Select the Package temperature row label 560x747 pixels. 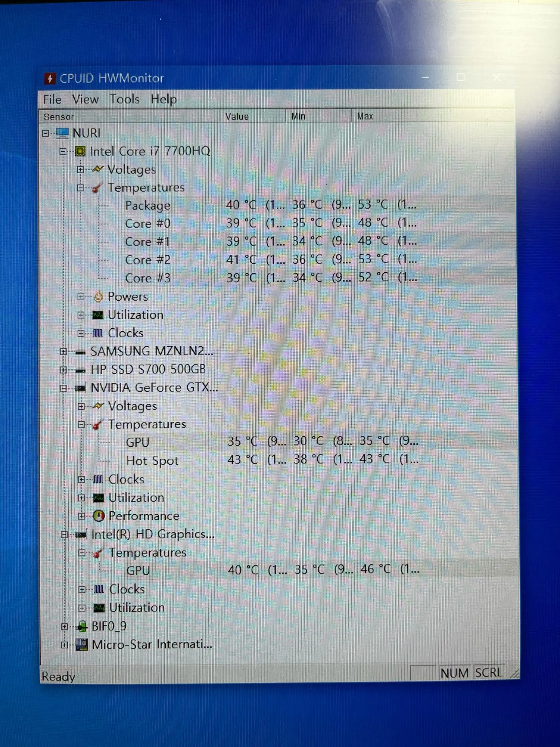tap(148, 205)
